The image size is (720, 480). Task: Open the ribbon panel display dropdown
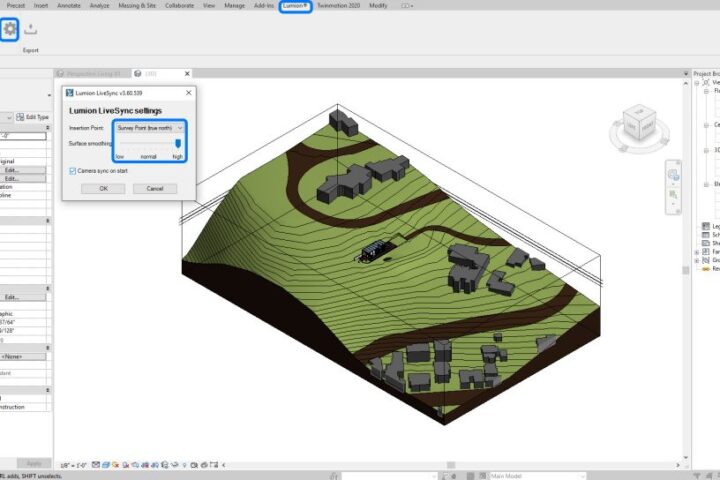pyautogui.click(x=407, y=6)
